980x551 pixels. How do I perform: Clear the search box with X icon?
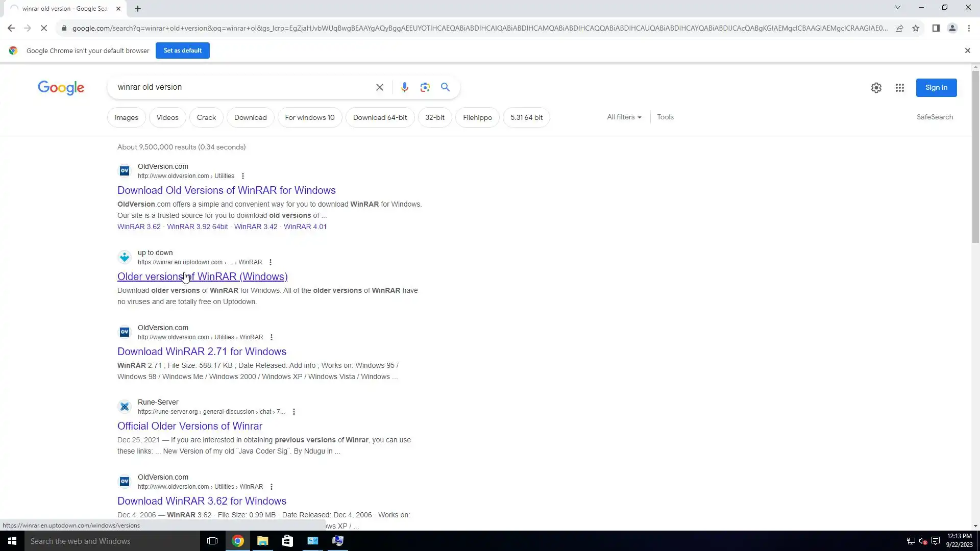coord(379,87)
